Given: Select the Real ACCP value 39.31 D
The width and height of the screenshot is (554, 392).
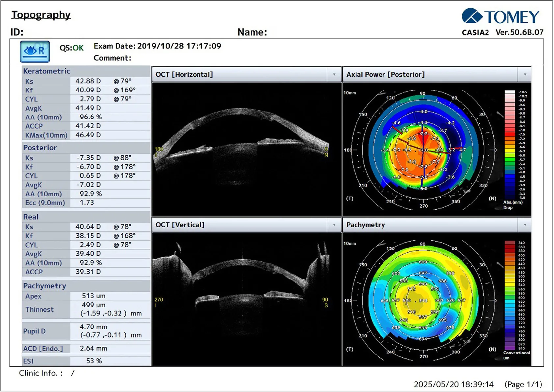Looking at the screenshot, I should pyautogui.click(x=88, y=272).
